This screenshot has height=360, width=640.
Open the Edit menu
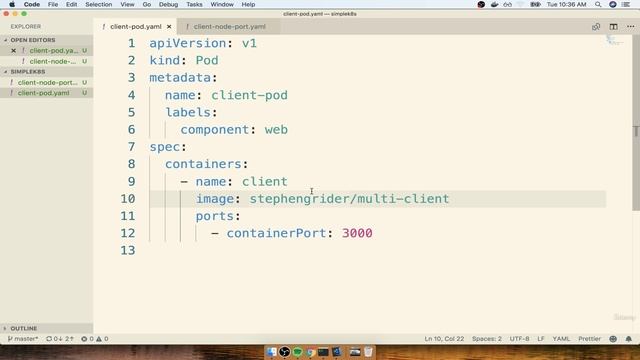[71, 4]
